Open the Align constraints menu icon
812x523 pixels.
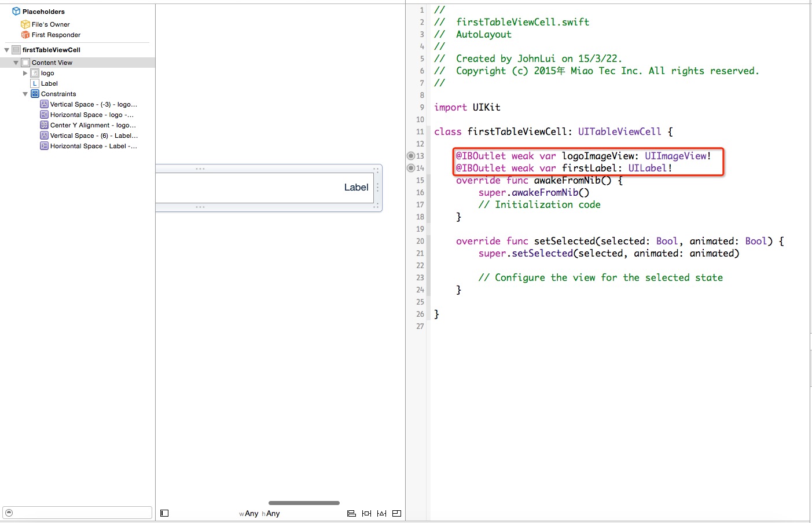351,513
